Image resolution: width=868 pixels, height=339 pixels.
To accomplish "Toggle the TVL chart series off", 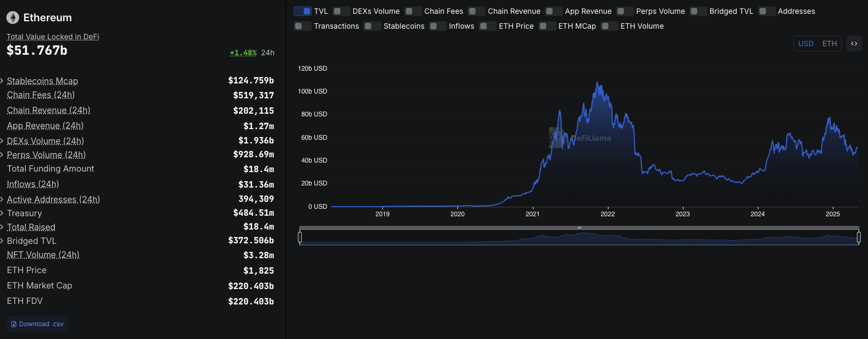I will [303, 11].
